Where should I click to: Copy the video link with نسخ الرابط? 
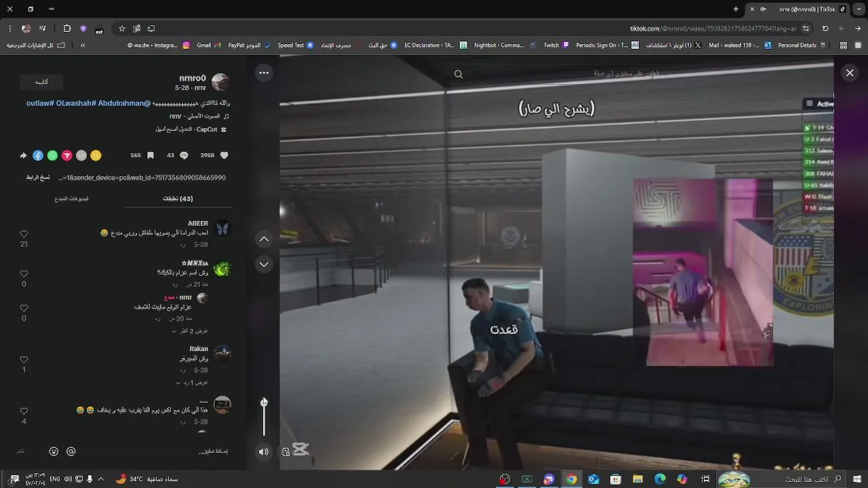37,178
